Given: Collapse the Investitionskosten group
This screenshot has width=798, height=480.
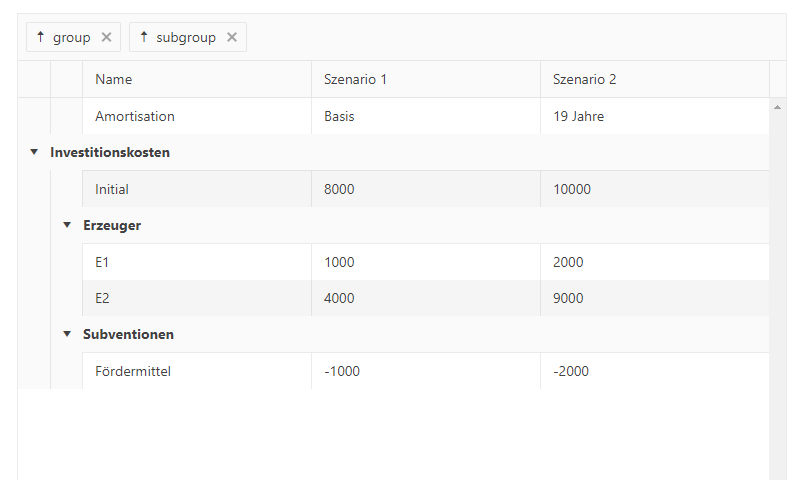Looking at the screenshot, I should 34,153.
